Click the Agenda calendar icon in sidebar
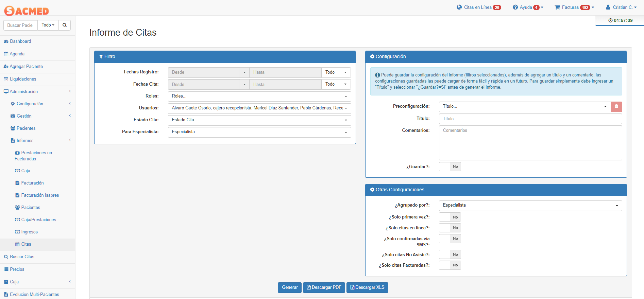Viewport: 644px width, 299px height. coord(6,54)
